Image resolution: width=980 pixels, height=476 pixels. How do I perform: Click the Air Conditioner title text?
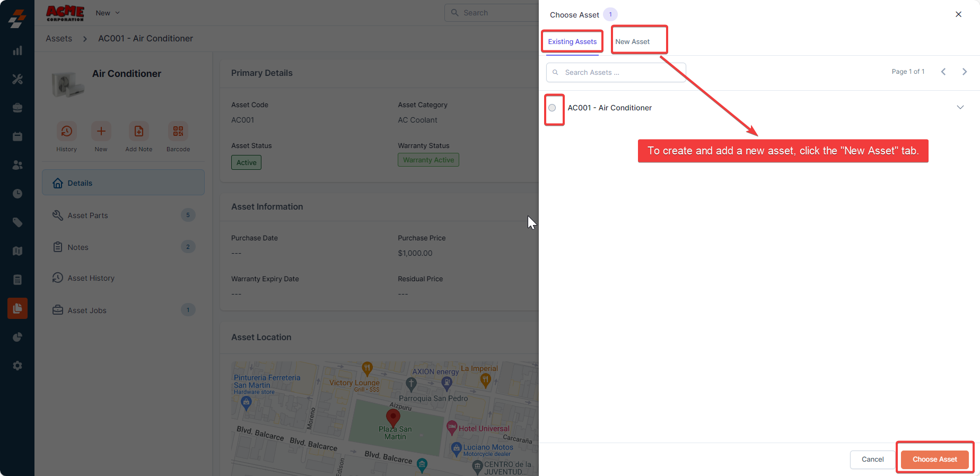pyautogui.click(x=127, y=74)
